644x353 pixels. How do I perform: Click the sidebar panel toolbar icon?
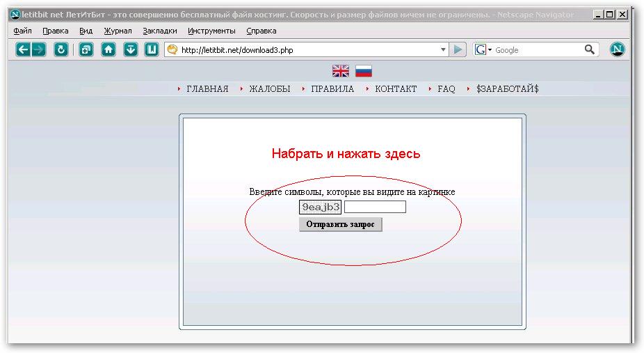point(151,49)
